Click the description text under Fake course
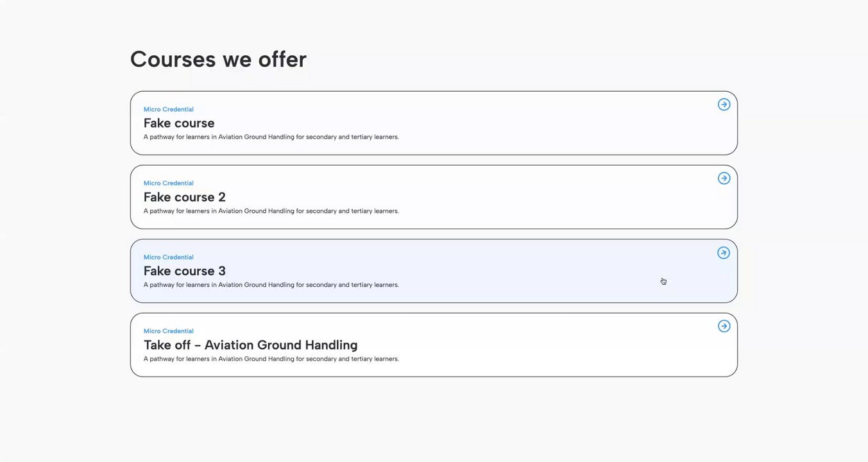868x462 pixels. coord(271,137)
